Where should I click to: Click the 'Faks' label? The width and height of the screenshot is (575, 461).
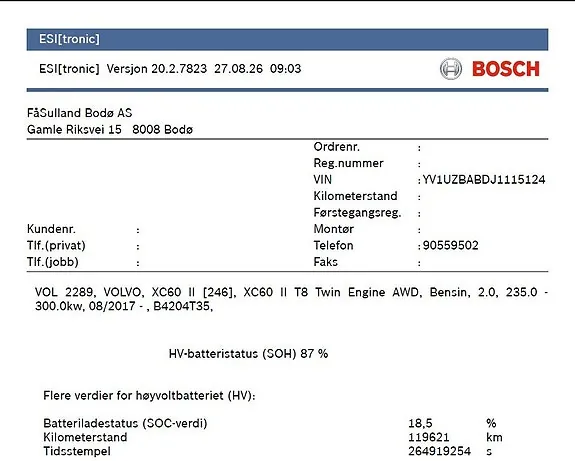[326, 261]
